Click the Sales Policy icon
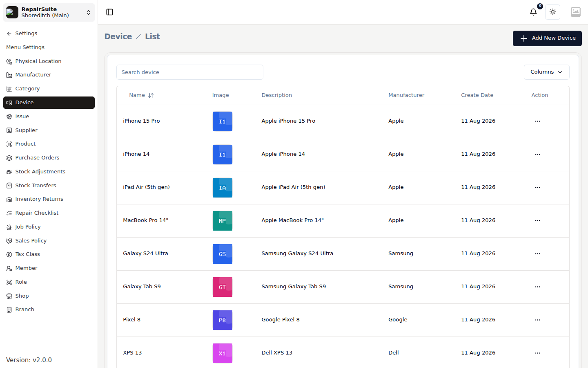Viewport: 588px width, 368px height. pos(9,241)
